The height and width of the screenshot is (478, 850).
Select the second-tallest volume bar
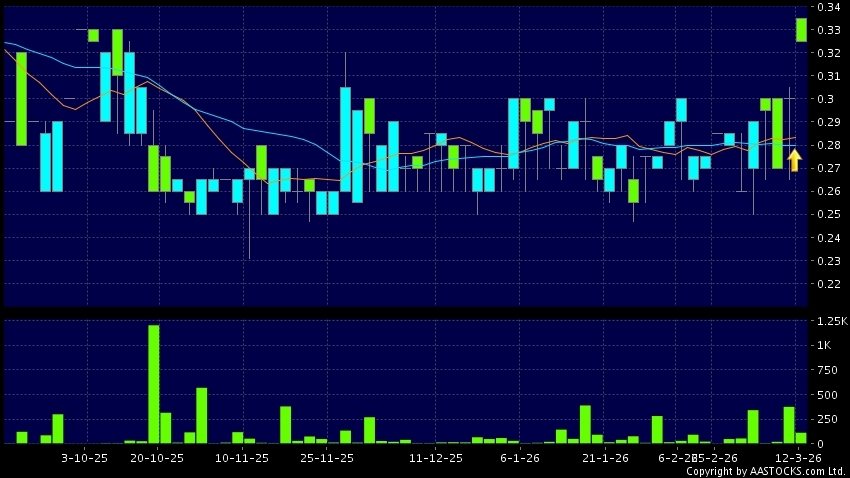click(201, 415)
